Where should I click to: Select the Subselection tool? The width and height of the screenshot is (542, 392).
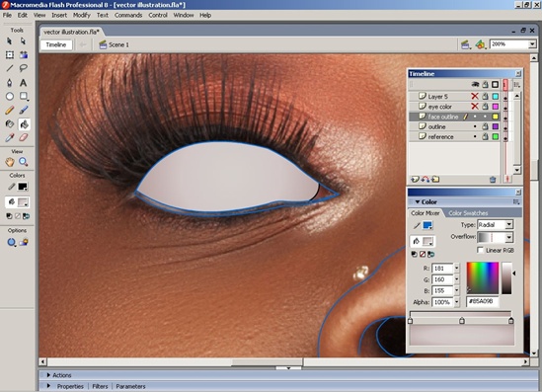[23, 41]
